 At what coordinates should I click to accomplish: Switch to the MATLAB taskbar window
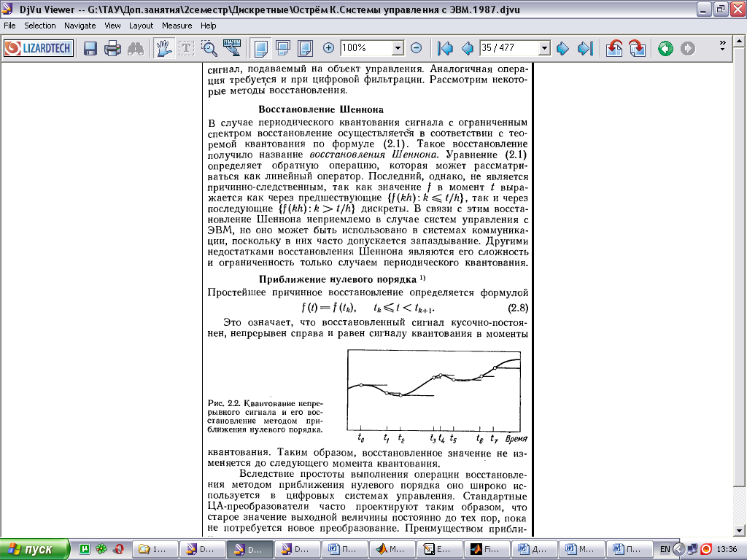[x=392, y=549]
